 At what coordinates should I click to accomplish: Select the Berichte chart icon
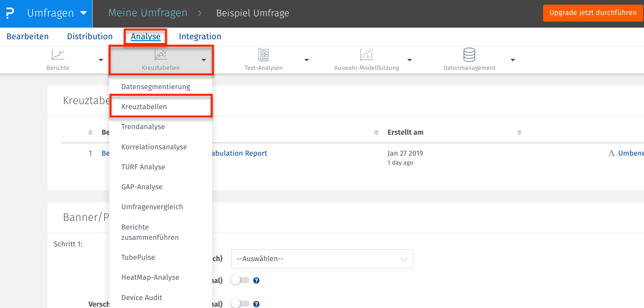tap(58, 55)
